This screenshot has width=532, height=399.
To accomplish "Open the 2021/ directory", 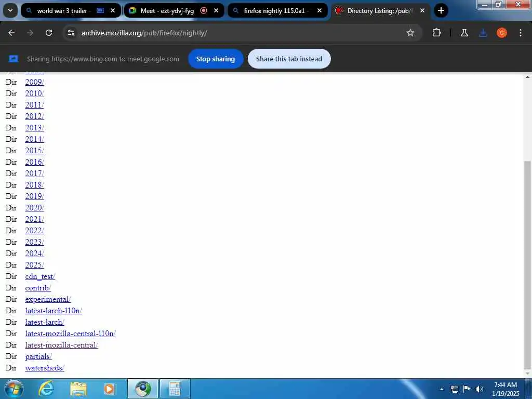I will (35, 219).
